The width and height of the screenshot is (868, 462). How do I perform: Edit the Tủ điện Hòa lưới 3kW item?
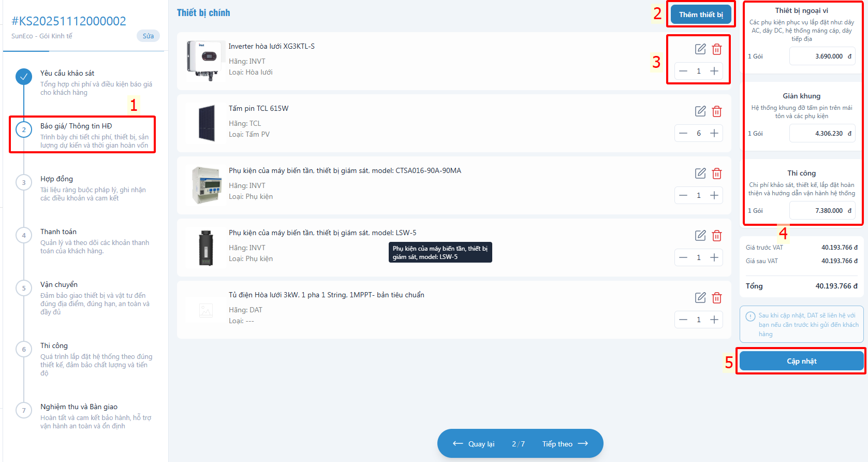(x=700, y=298)
